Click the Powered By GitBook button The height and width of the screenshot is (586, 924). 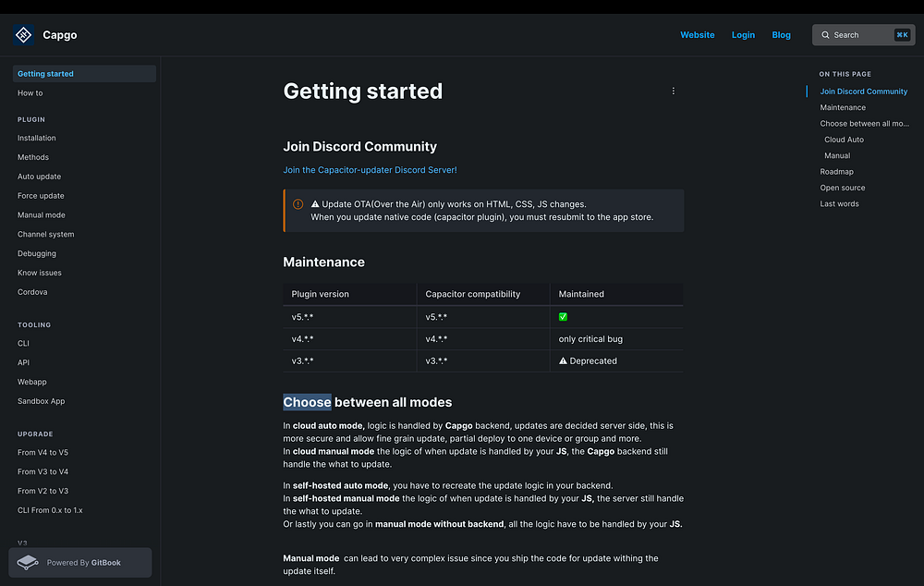pyautogui.click(x=80, y=562)
